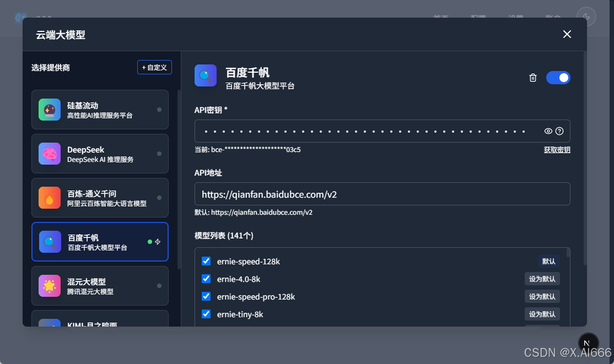The width and height of the screenshot is (614, 364).
Task: Click the 百炼-通义千问 flame icon
Action: pyautogui.click(x=50, y=198)
